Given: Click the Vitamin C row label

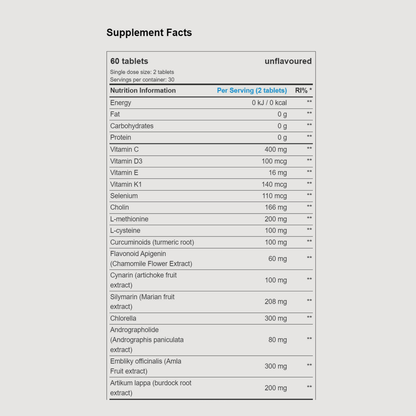Looking at the screenshot, I should 124,149.
